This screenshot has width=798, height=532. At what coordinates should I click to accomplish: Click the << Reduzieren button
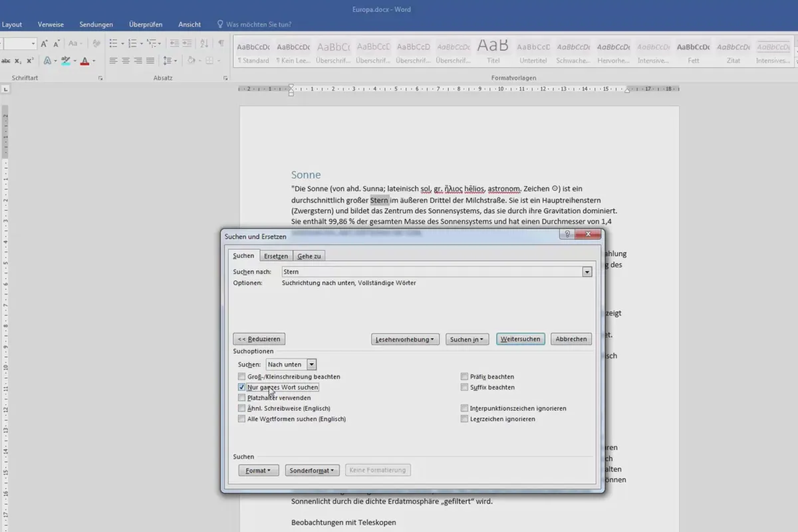pos(260,339)
